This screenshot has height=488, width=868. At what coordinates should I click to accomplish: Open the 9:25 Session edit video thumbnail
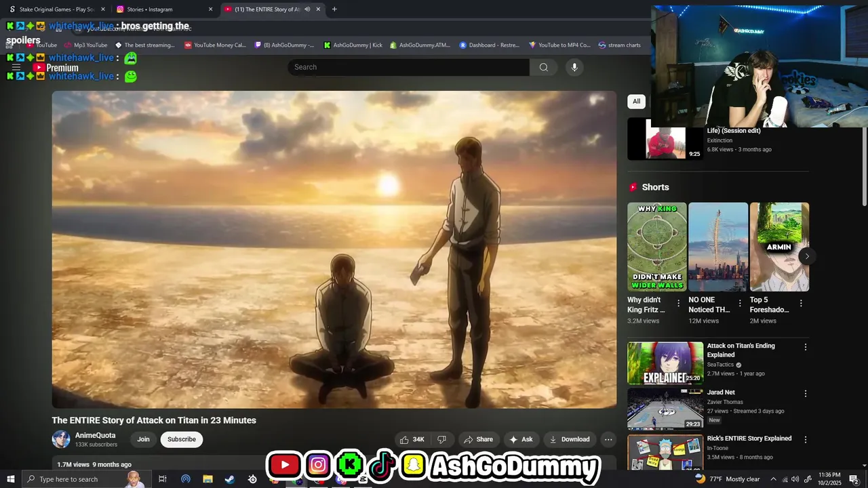pyautogui.click(x=665, y=140)
